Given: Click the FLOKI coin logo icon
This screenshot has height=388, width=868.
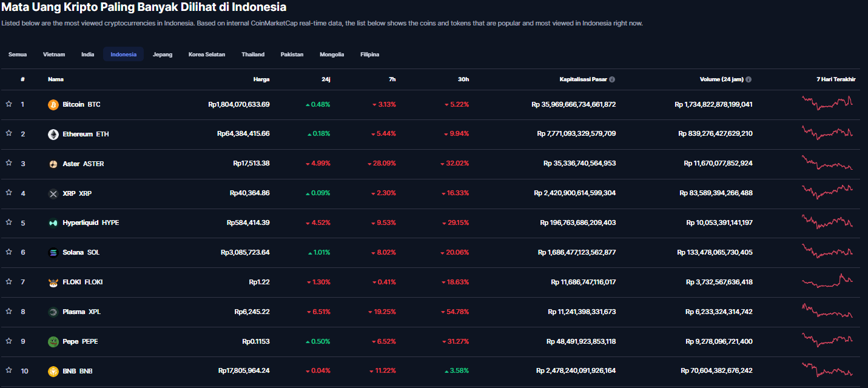Looking at the screenshot, I should [x=53, y=282].
